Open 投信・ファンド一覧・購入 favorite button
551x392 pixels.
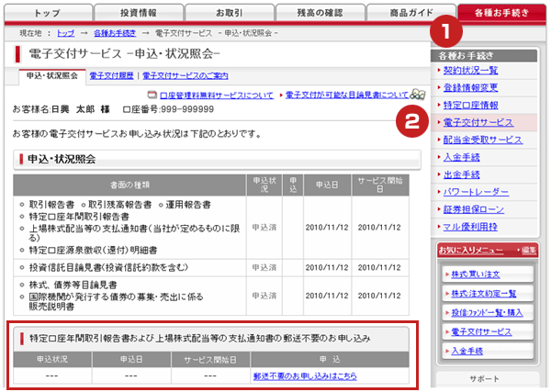pyautogui.click(x=487, y=313)
